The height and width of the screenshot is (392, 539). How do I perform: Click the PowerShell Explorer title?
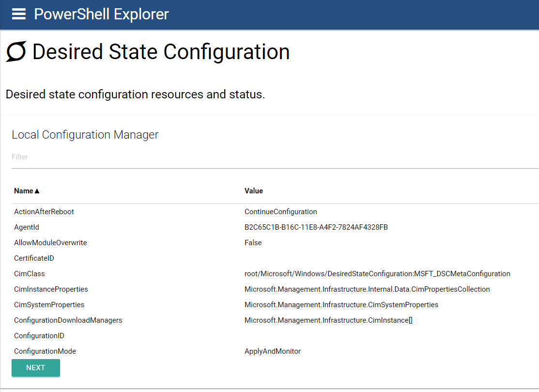[101, 14]
